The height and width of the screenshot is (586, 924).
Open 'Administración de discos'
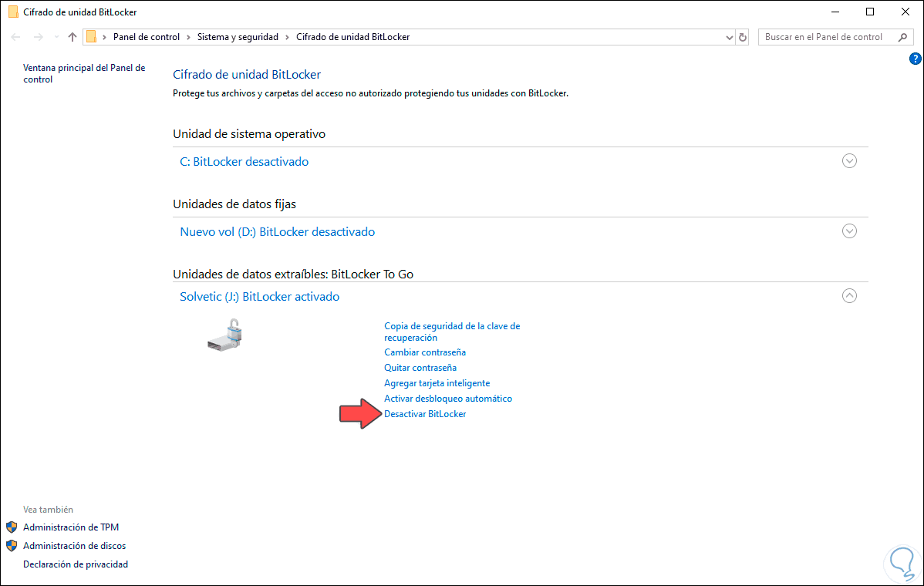pyautogui.click(x=74, y=545)
